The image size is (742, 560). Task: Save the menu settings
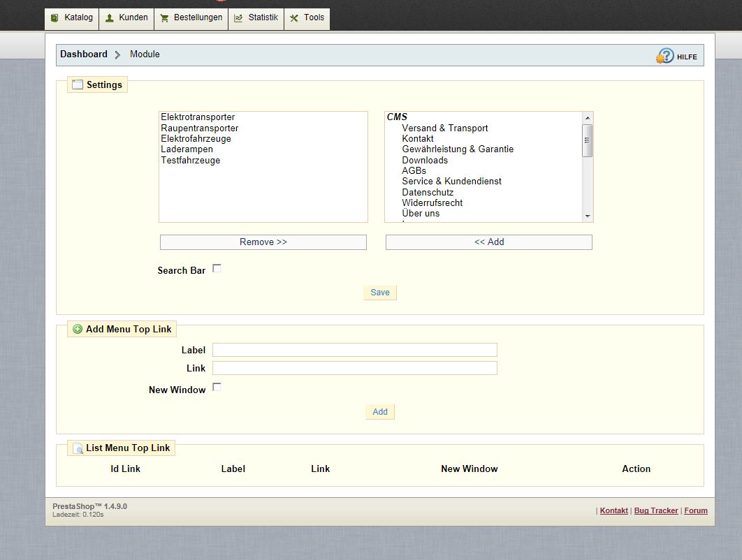pos(380,293)
